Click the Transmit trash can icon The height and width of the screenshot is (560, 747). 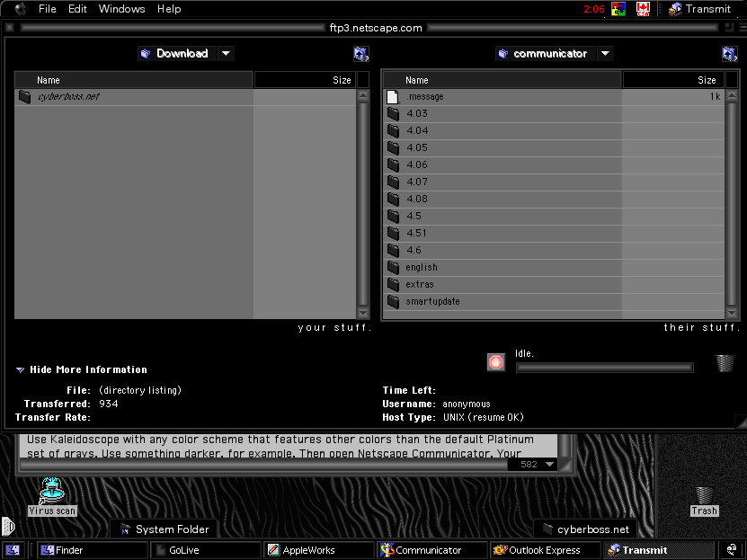725,363
